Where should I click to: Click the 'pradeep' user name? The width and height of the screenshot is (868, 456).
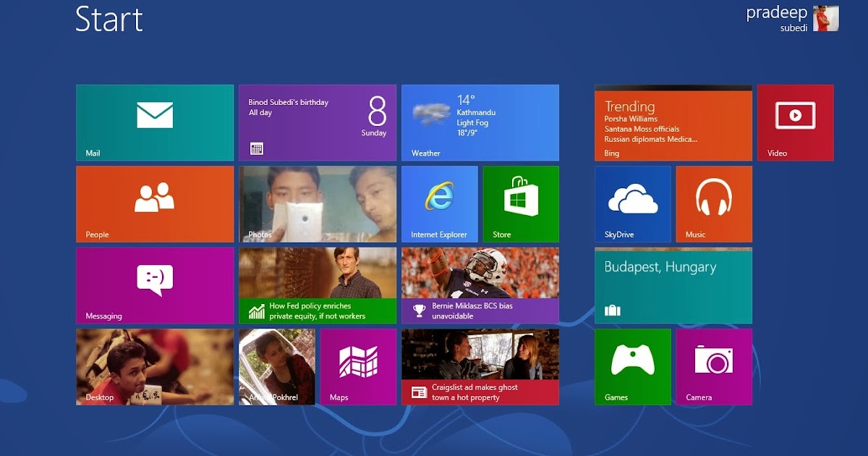pyautogui.click(x=777, y=14)
